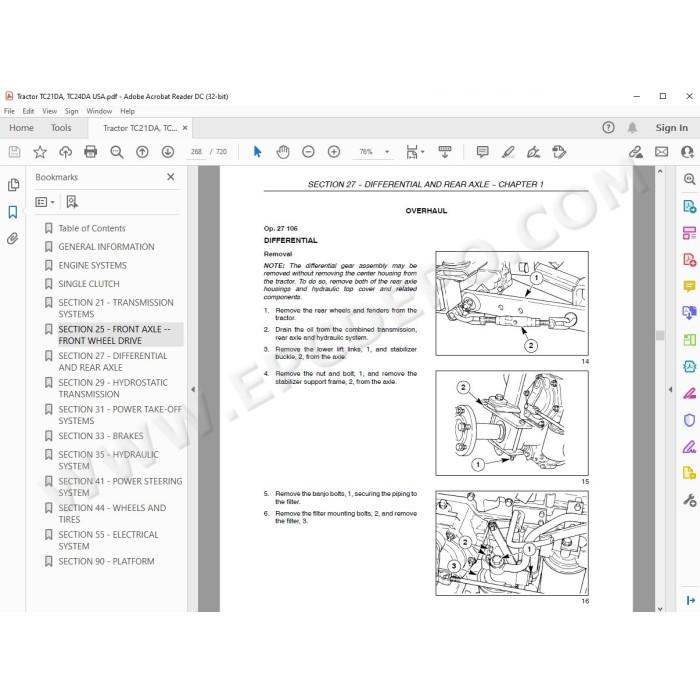
Task: Activate the arrow Selection tool
Action: click(257, 152)
